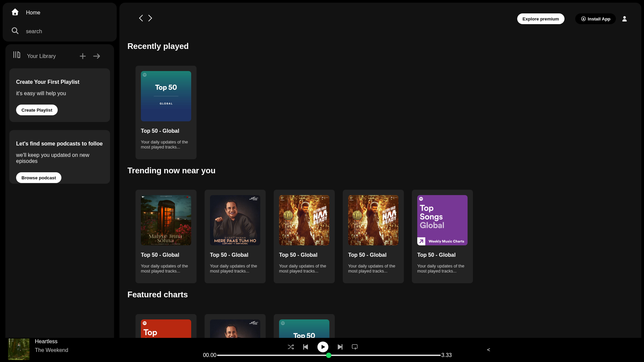Click the Explore premium button
The height and width of the screenshot is (362, 644).
pos(541,19)
